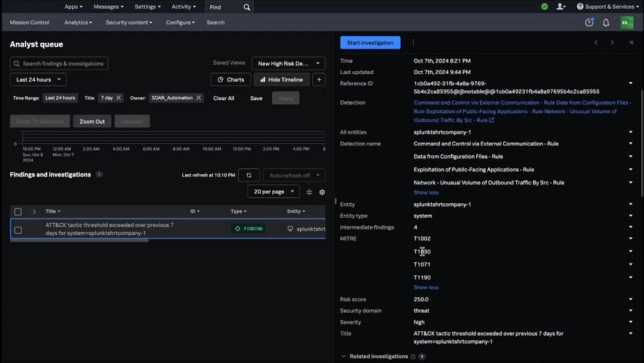This screenshot has width=644, height=363.
Task: Click the table horizontal scrollbar
Action: [79, 240]
